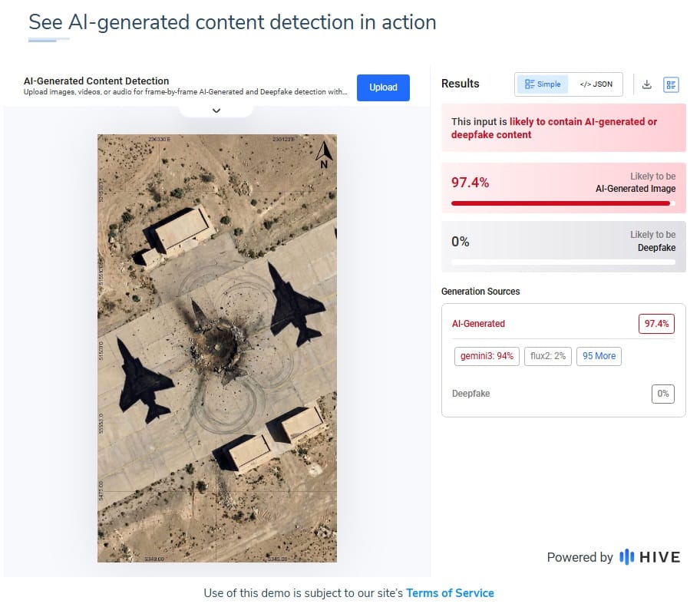Expand the "95 More" generation sources
Viewport: 700px width, 607px height.
pos(599,356)
